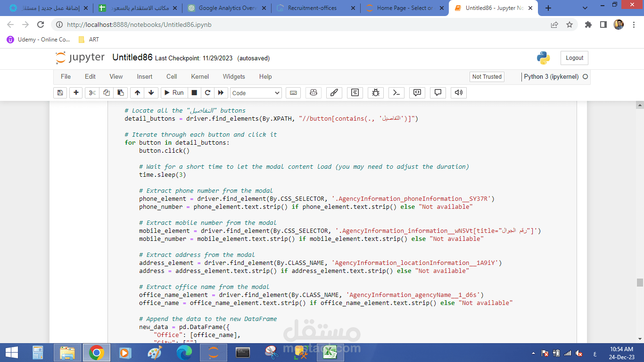Switch to the Arabic Google Sheets tab
This screenshot has height=362, width=644.
point(138,8)
